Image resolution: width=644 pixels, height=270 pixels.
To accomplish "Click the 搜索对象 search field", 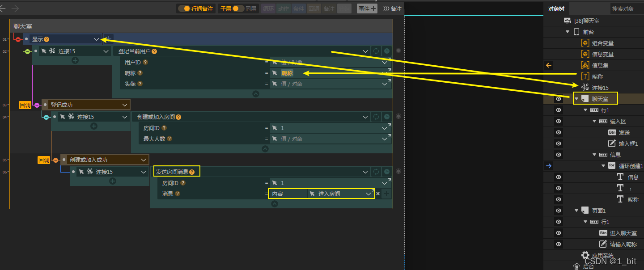I will 627,8.
